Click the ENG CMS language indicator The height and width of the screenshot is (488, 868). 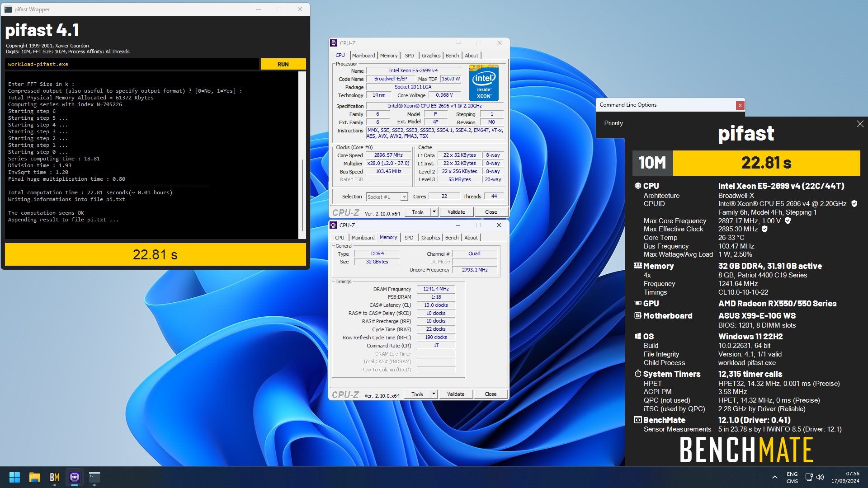[x=792, y=478]
